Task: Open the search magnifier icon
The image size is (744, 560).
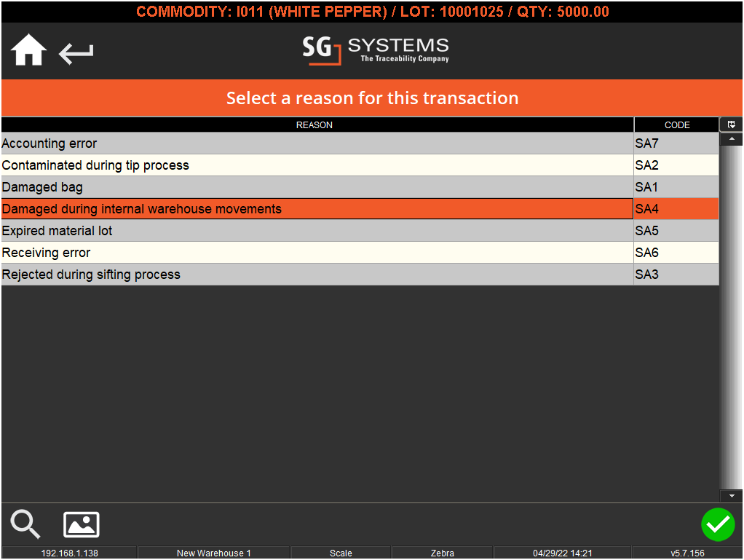Action: (x=25, y=524)
